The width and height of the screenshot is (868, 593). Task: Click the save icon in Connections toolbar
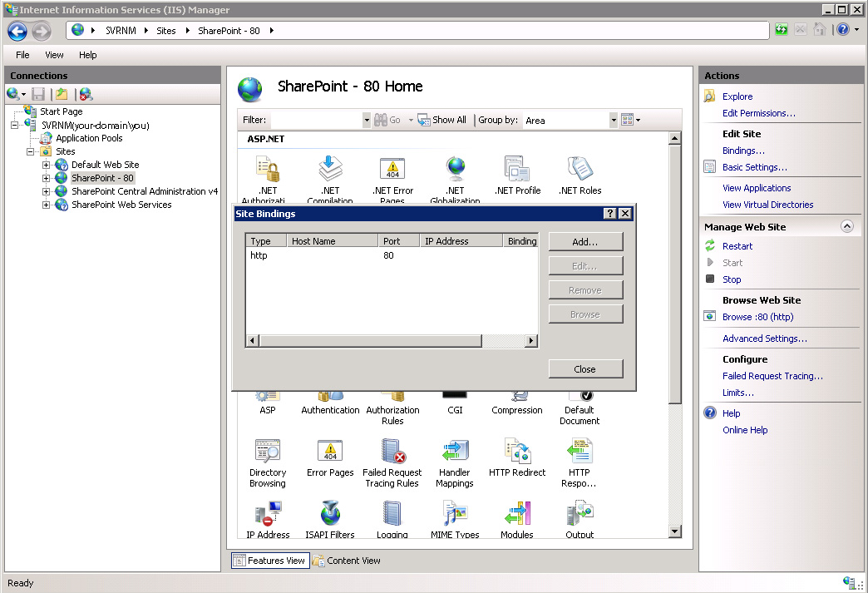click(38, 94)
